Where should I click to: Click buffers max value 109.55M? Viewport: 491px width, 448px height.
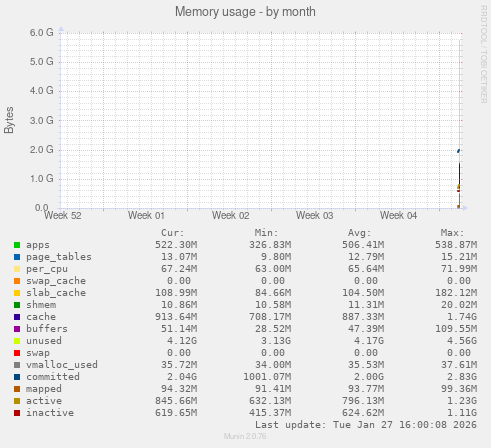tap(456, 329)
